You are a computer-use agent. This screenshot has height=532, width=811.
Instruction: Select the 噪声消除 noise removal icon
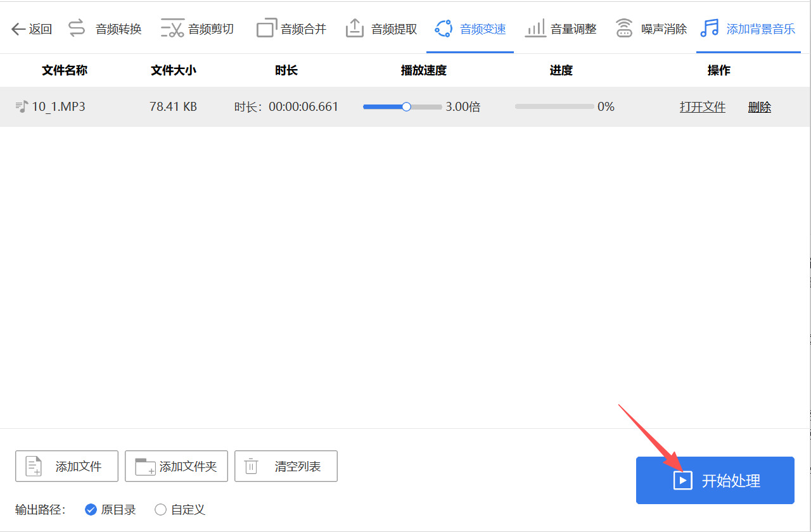pos(624,27)
